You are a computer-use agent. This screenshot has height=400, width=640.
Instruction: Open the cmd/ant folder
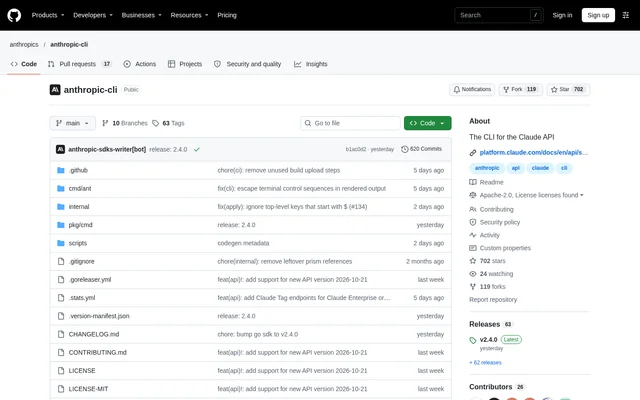[x=80, y=189]
